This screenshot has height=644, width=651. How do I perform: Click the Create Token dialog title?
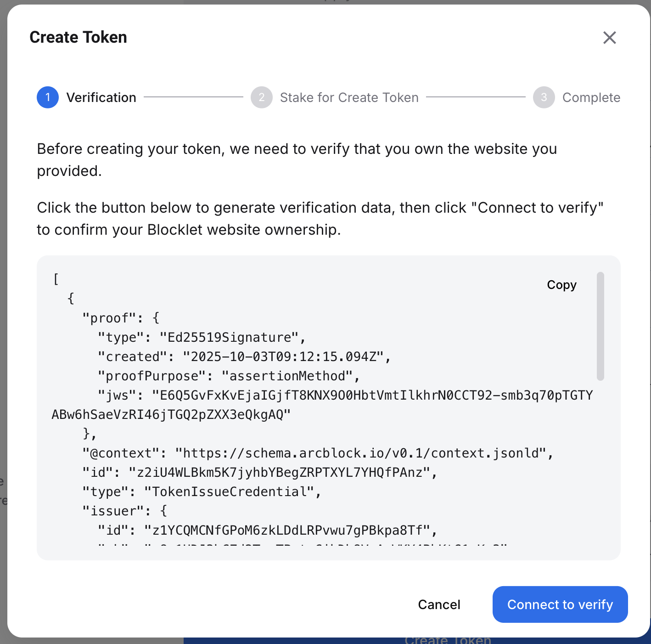(79, 38)
